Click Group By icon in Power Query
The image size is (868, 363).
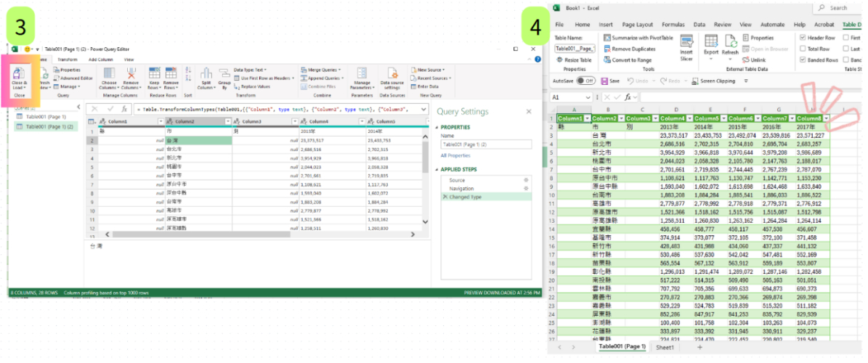coord(224,78)
